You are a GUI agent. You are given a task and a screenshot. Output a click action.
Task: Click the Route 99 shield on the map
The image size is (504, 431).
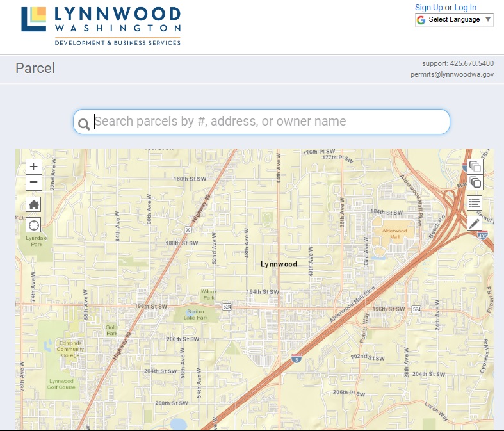[188, 230]
